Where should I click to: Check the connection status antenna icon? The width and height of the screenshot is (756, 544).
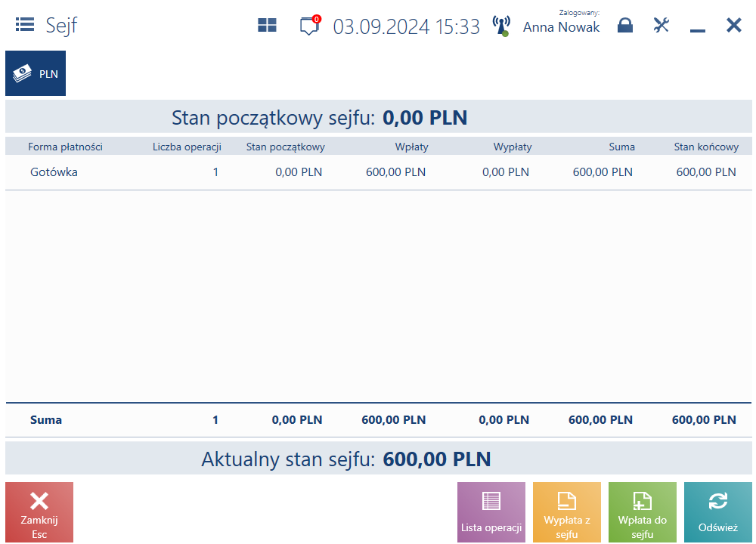coord(501,26)
